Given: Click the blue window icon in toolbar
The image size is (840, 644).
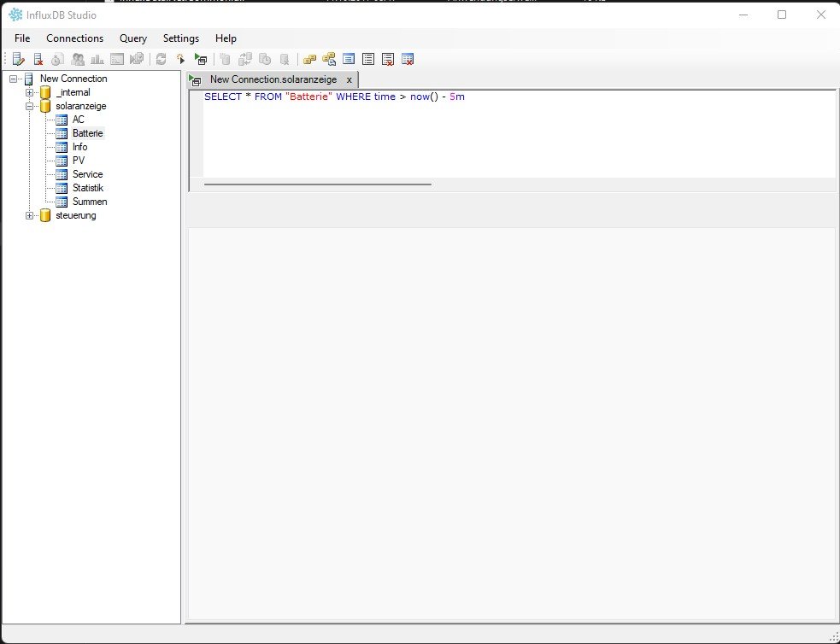Looking at the screenshot, I should click(349, 59).
